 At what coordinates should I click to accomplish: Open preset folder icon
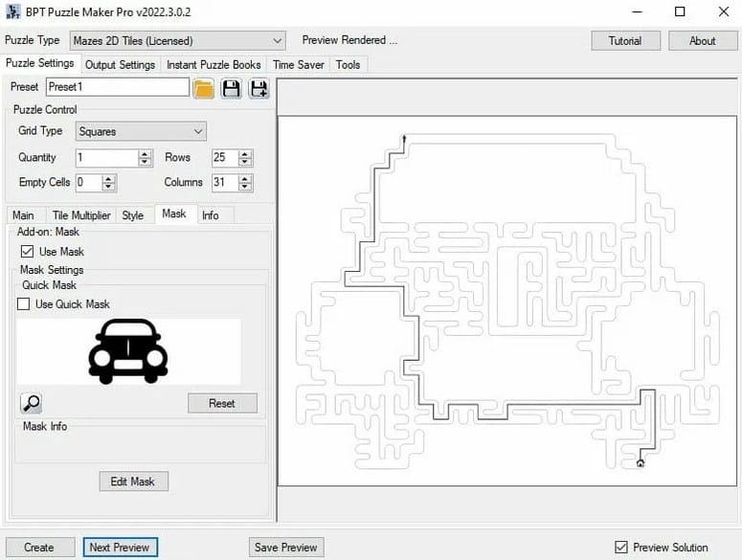pyautogui.click(x=203, y=88)
